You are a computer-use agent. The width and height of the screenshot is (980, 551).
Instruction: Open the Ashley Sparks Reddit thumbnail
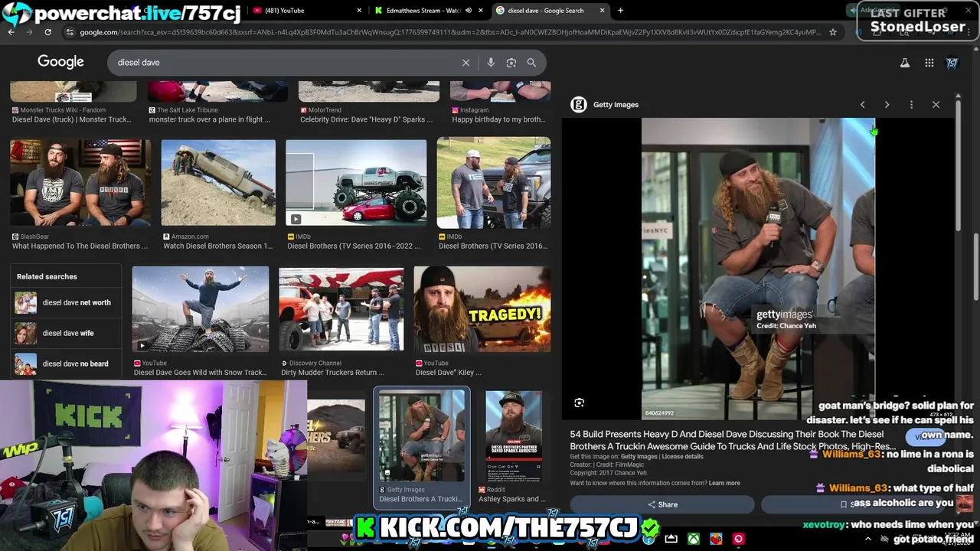click(x=514, y=436)
